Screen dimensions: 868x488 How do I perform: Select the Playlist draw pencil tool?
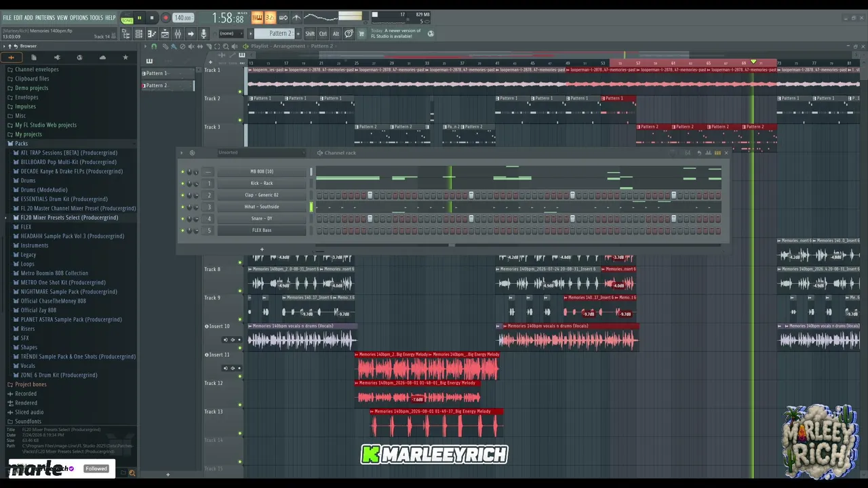(165, 46)
